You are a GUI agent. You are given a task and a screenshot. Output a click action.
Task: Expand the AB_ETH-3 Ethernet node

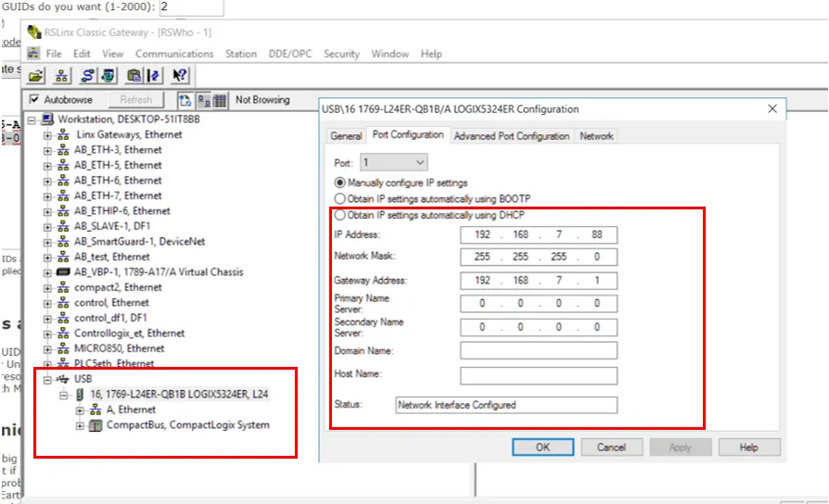click(x=47, y=151)
